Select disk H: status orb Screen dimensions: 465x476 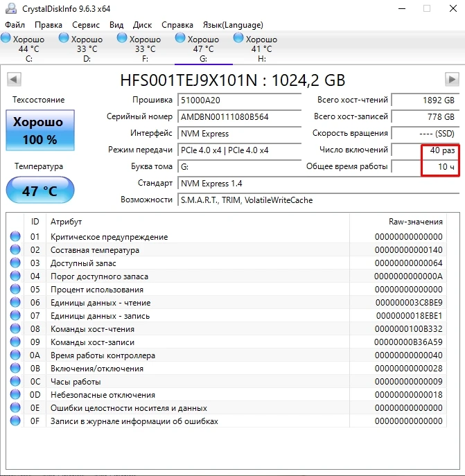point(238,38)
